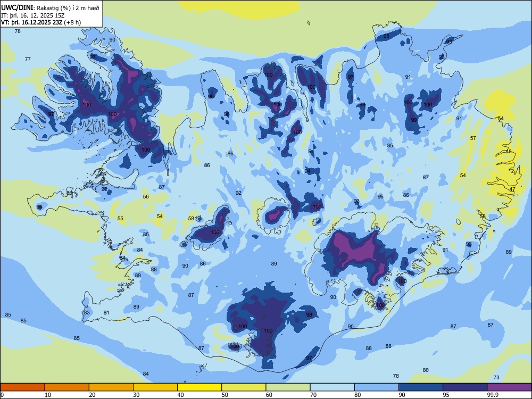This screenshot has width=532, height=399.
Task: Select the 10–20 orange legend swatch
Action: 67,387
